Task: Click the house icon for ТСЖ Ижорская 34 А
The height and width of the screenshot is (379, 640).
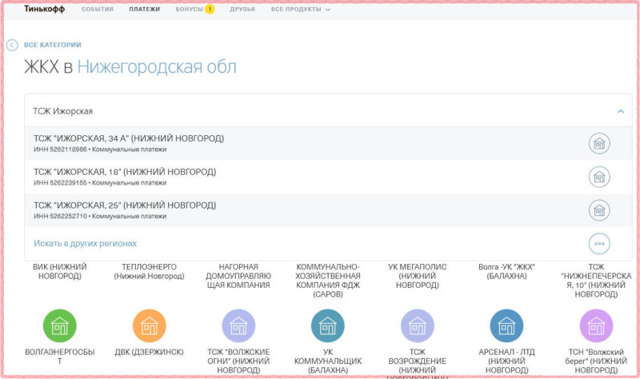Action: (599, 144)
